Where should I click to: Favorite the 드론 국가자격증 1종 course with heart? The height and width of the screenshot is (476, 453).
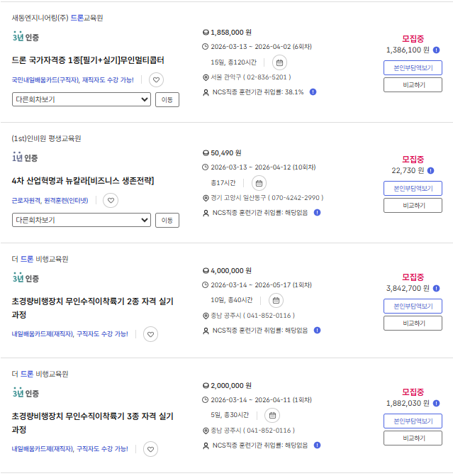(157, 80)
